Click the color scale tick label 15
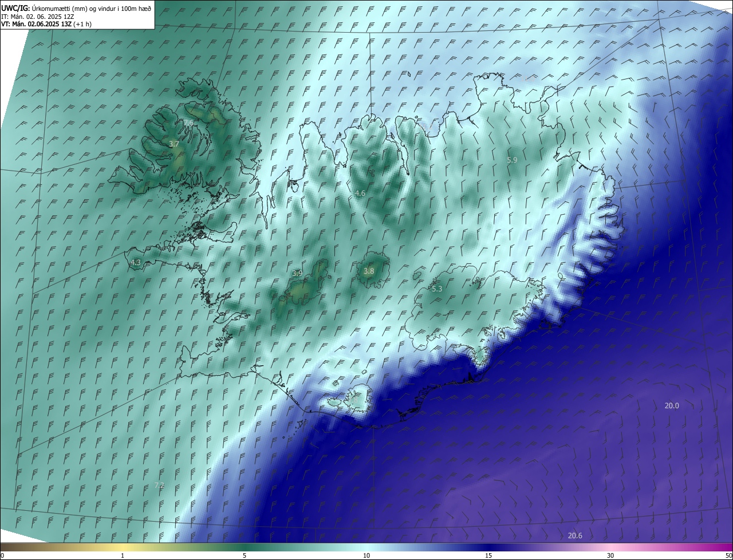Image resolution: width=733 pixels, height=560 pixels. tap(488, 556)
